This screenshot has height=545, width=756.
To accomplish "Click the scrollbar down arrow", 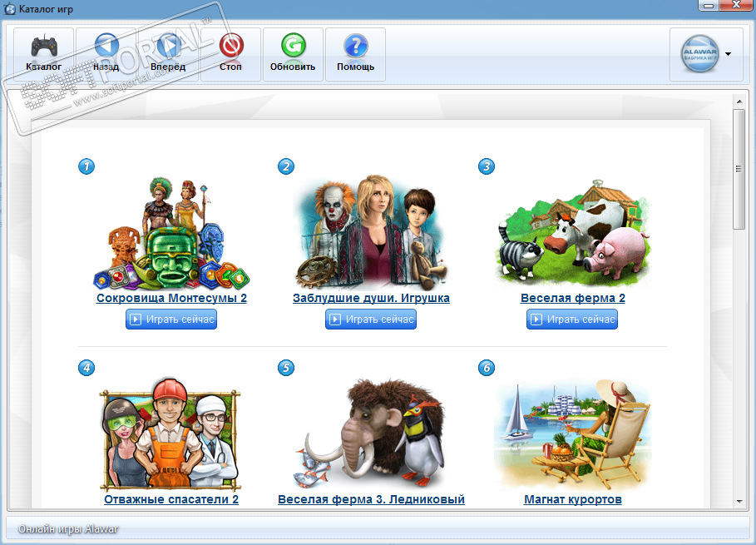I will (x=739, y=502).
